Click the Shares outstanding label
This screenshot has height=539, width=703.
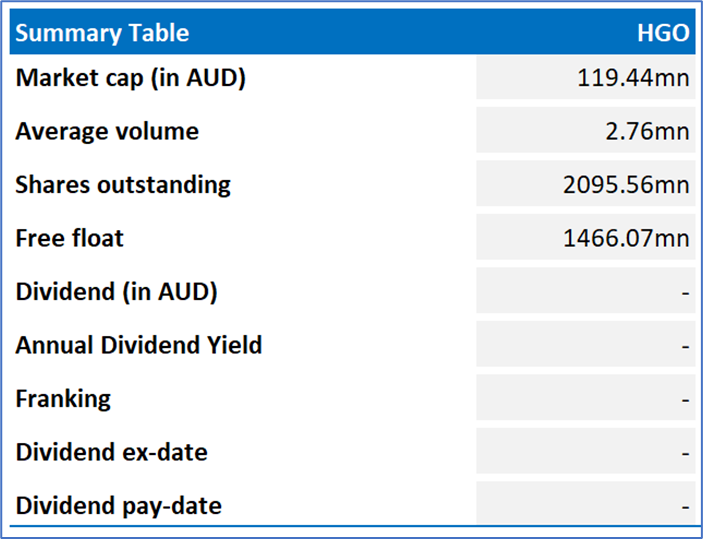tap(123, 185)
